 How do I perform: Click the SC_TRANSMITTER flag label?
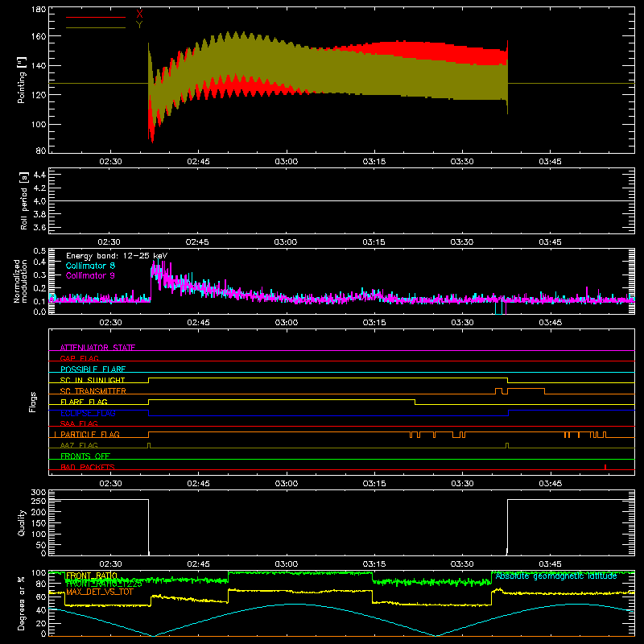pos(93,391)
